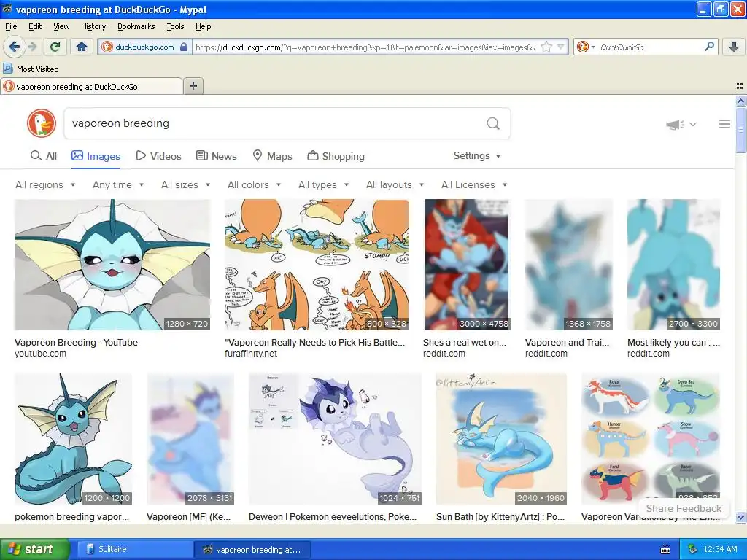
Task: Expand the All layouts filter
Action: point(395,184)
